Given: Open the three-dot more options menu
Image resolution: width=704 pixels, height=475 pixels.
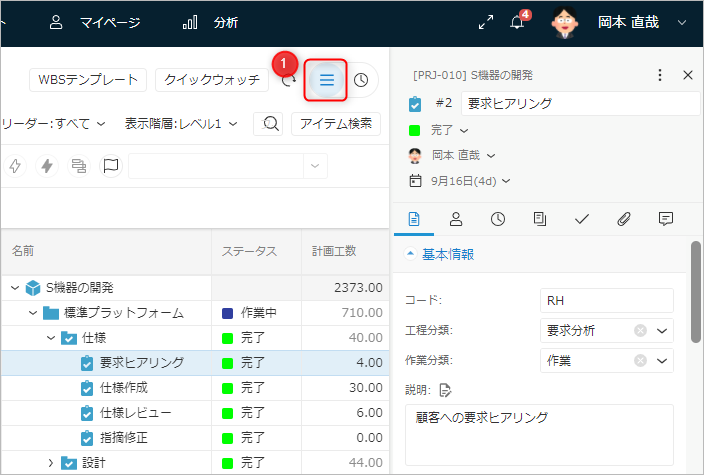Looking at the screenshot, I should point(659,75).
